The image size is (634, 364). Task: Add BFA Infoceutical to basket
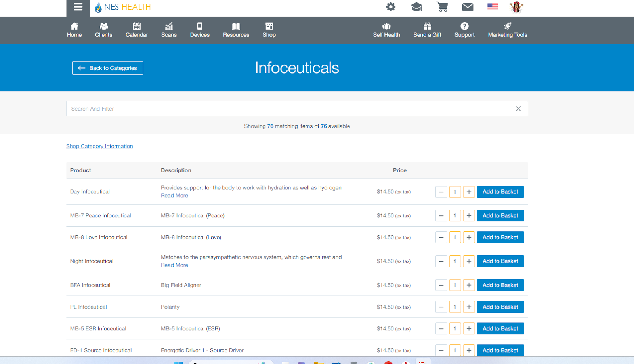pyautogui.click(x=500, y=285)
